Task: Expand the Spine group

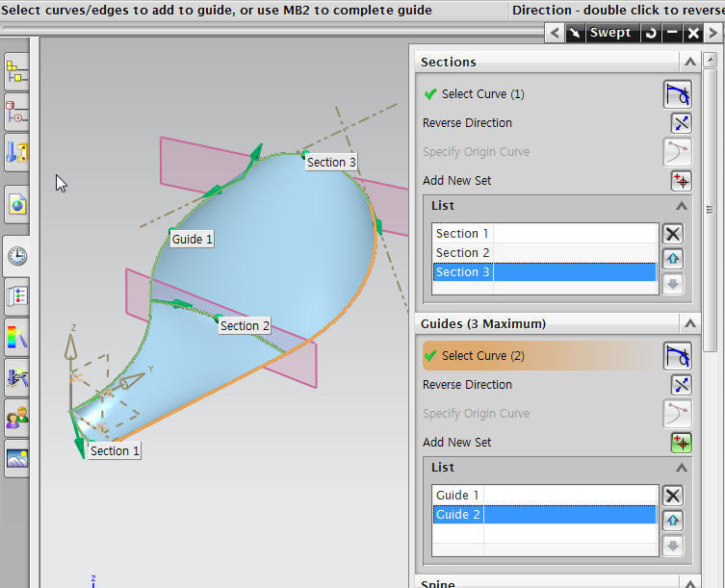Action: point(689,583)
